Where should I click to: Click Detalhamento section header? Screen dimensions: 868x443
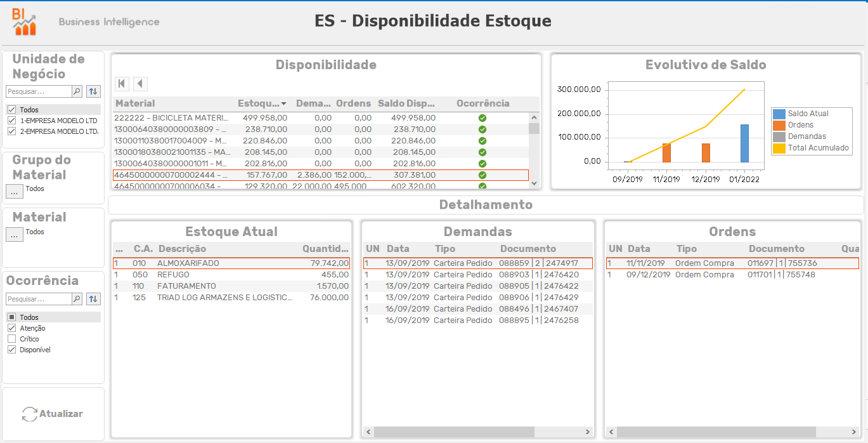pos(486,205)
